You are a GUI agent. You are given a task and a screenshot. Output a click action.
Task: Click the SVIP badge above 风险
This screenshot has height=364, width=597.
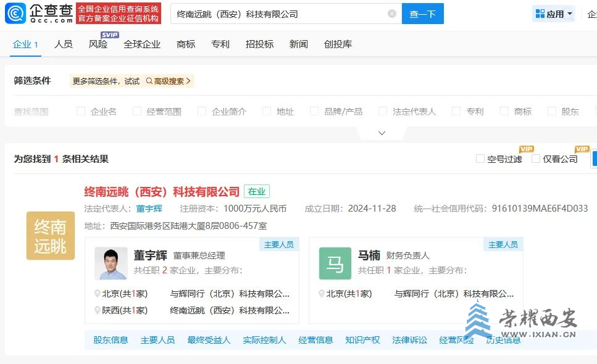[110, 35]
